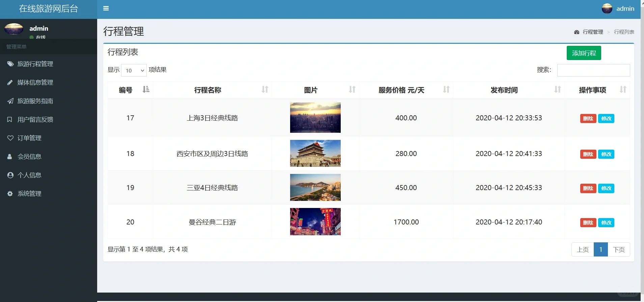644x302 pixels.
Task: Click the dashboard icon in breadcrumb
Action: 577,32
